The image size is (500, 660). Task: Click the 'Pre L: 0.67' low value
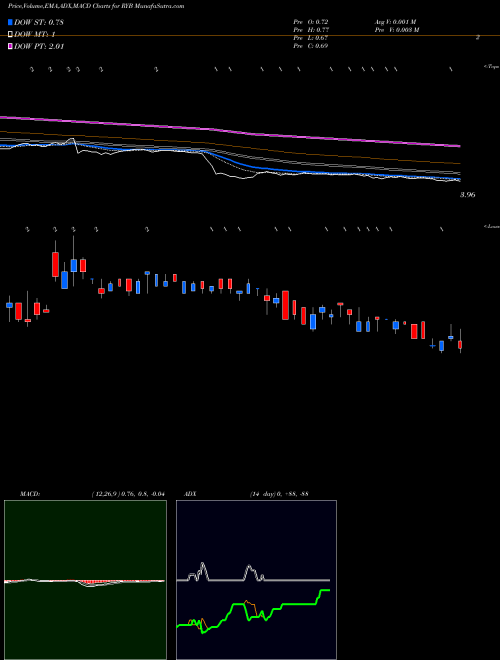point(311,38)
